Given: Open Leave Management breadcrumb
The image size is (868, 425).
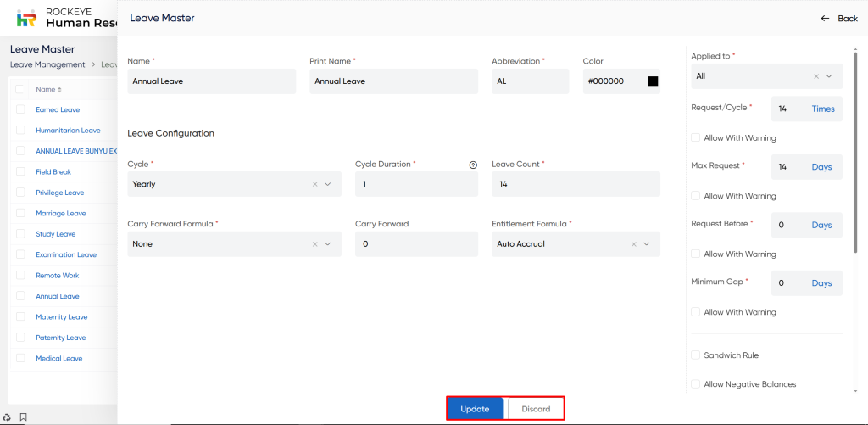Looking at the screenshot, I should 47,64.
